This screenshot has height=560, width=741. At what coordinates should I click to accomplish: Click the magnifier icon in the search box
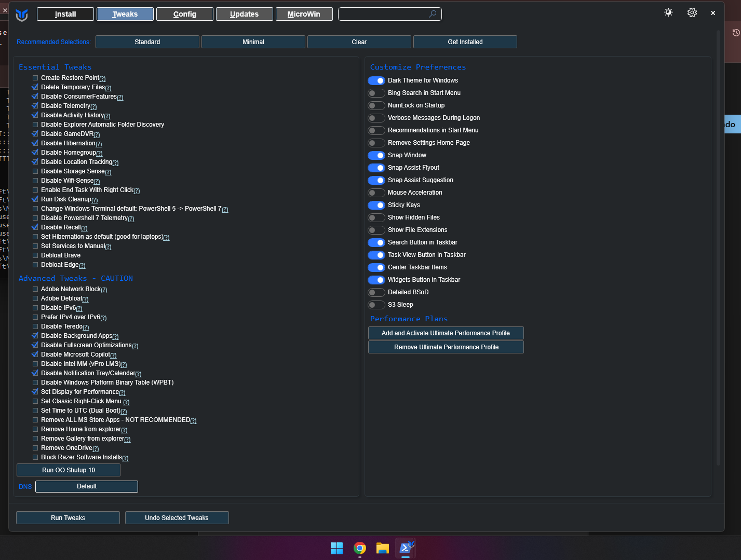[x=433, y=14]
